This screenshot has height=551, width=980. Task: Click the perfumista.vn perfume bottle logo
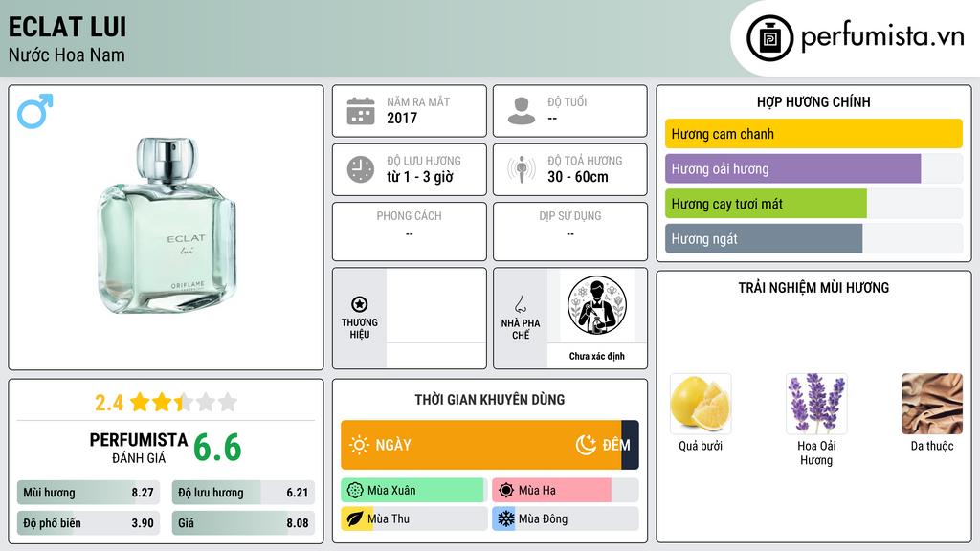tap(769, 38)
